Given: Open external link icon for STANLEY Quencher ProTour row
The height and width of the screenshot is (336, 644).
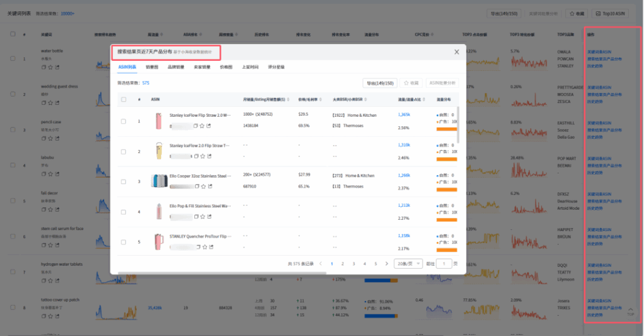Looking at the screenshot, I should 209,247.
